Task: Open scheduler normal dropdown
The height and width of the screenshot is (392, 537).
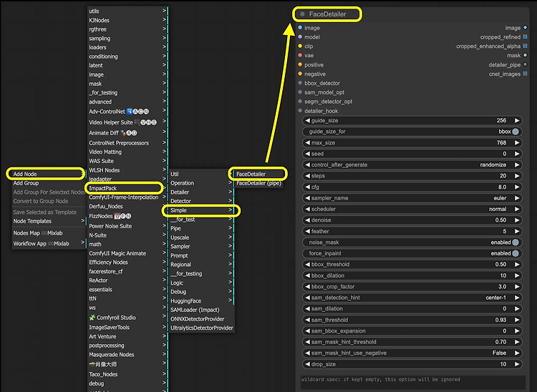Action: click(412, 209)
